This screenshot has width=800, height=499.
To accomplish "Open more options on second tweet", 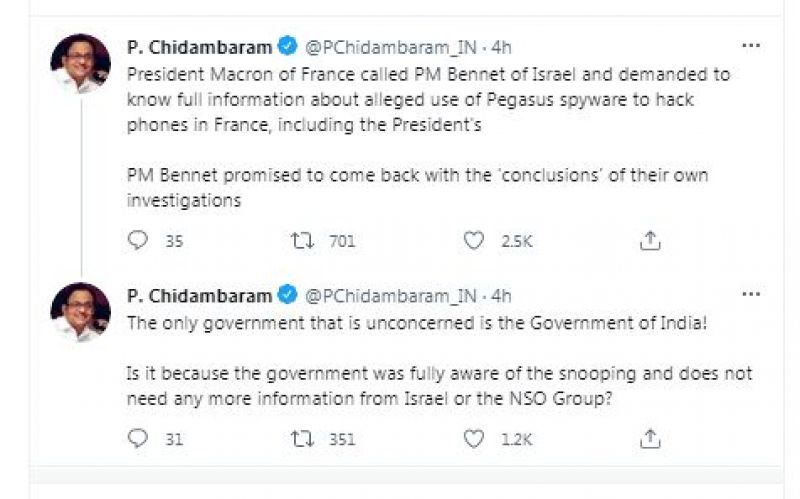I will [749, 294].
